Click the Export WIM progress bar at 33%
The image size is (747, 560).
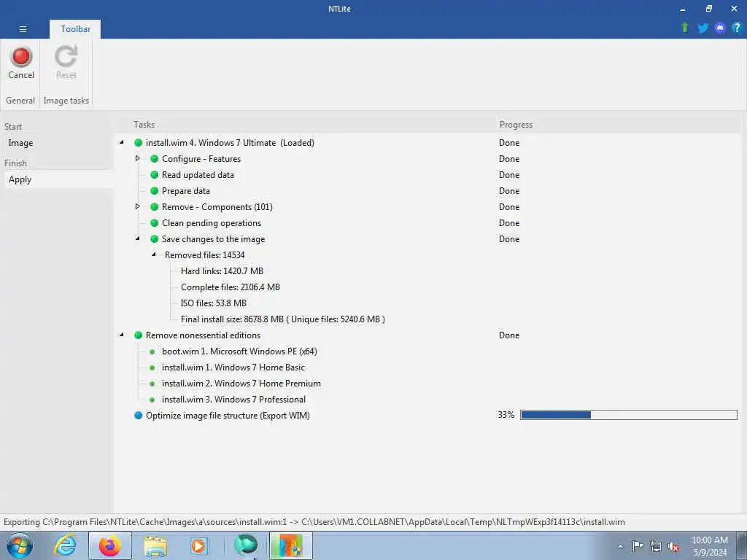[x=629, y=415]
